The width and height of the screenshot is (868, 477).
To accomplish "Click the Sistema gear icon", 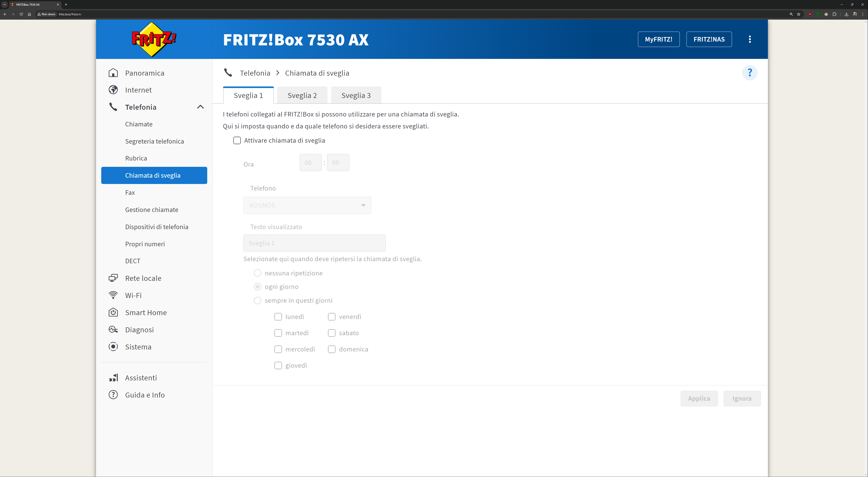I will (113, 347).
